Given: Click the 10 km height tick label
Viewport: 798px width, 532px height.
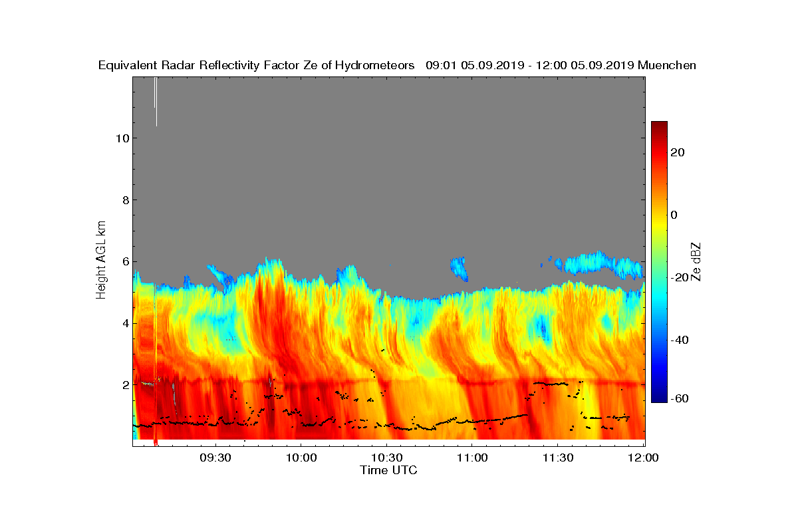Looking at the screenshot, I should (x=121, y=138).
